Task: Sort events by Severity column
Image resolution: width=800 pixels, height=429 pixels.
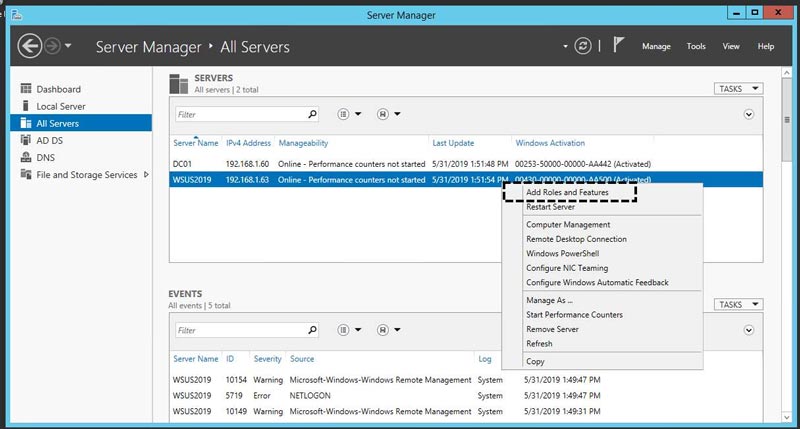Action: [267, 359]
